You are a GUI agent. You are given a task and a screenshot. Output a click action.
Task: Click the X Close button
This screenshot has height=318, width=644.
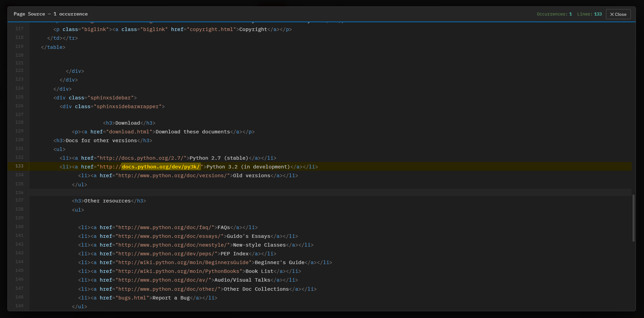tap(618, 14)
